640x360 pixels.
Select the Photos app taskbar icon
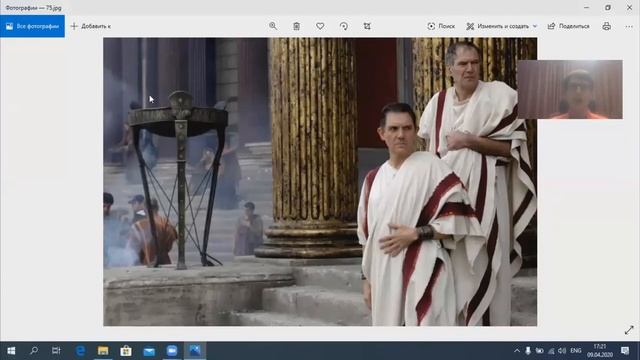click(x=195, y=351)
